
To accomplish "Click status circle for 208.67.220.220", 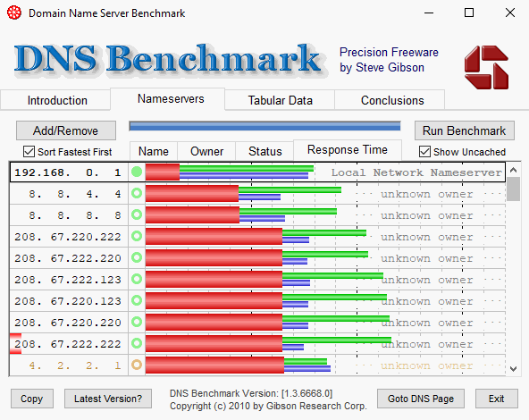I will click(x=137, y=322).
